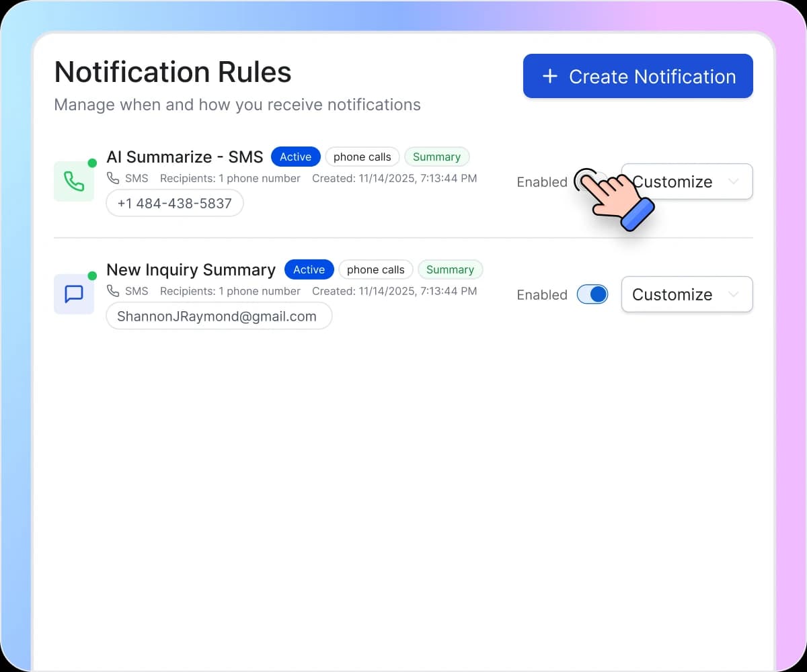Toggle the Enabled switch next to Customize

pos(592,181)
